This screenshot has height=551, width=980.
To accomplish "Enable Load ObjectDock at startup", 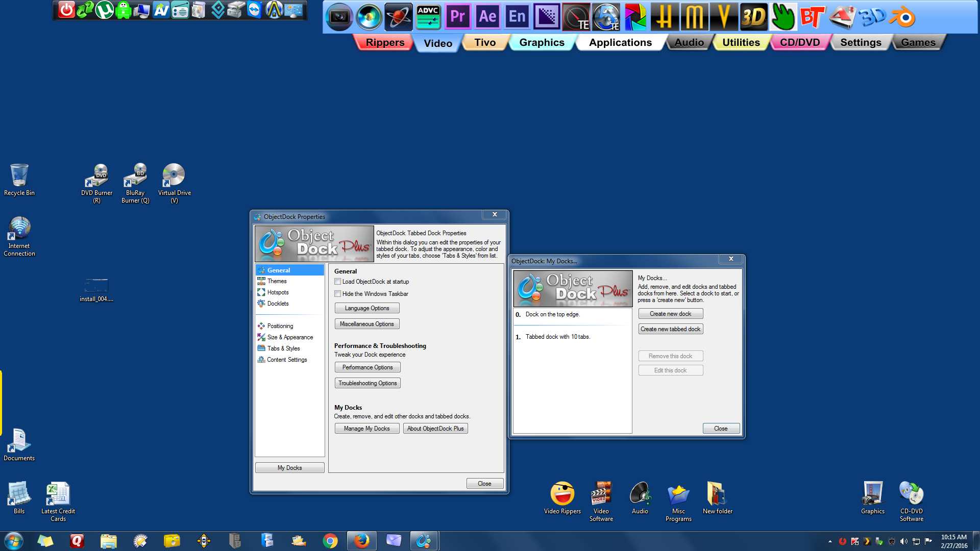I will (338, 282).
